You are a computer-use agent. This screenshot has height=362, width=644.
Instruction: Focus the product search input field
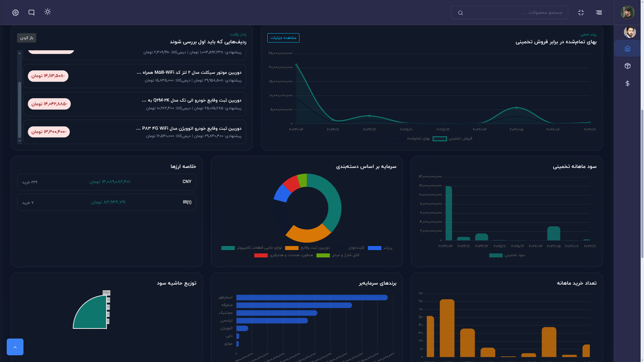tap(509, 12)
